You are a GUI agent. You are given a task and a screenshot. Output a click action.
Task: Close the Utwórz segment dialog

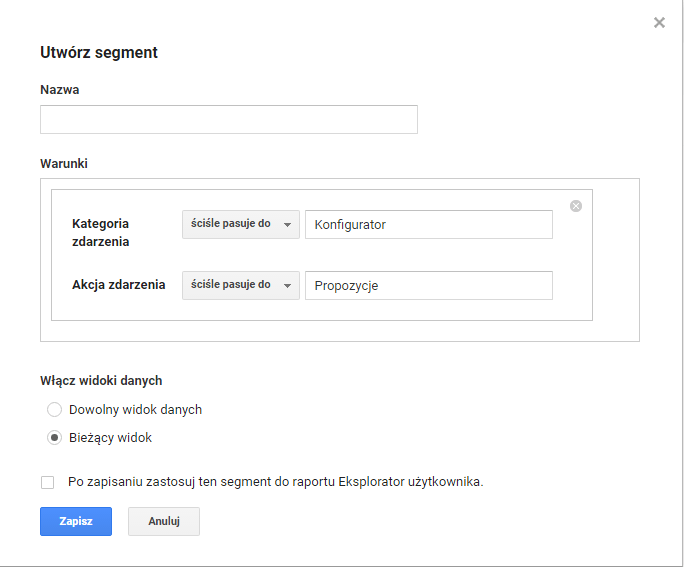point(659,23)
